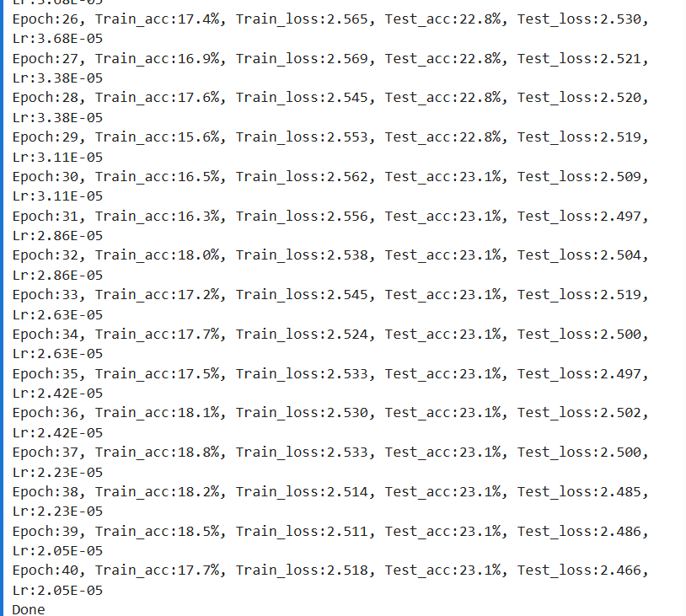Screen dimensions: 686x616
Task: Click the Epoch:36 training log line
Action: tap(330, 413)
